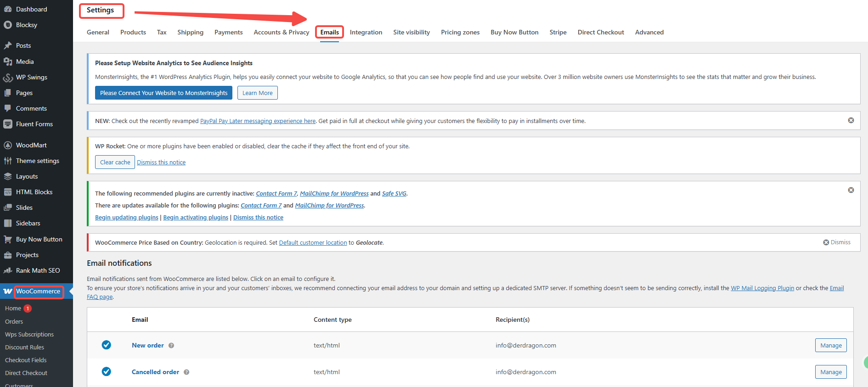The height and width of the screenshot is (387, 868).
Task: Click the Blocksy logo icon
Action: [8, 25]
